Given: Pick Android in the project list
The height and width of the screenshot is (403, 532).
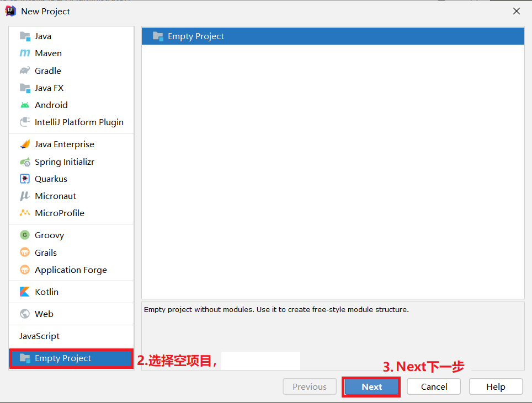Looking at the screenshot, I should tap(71, 105).
